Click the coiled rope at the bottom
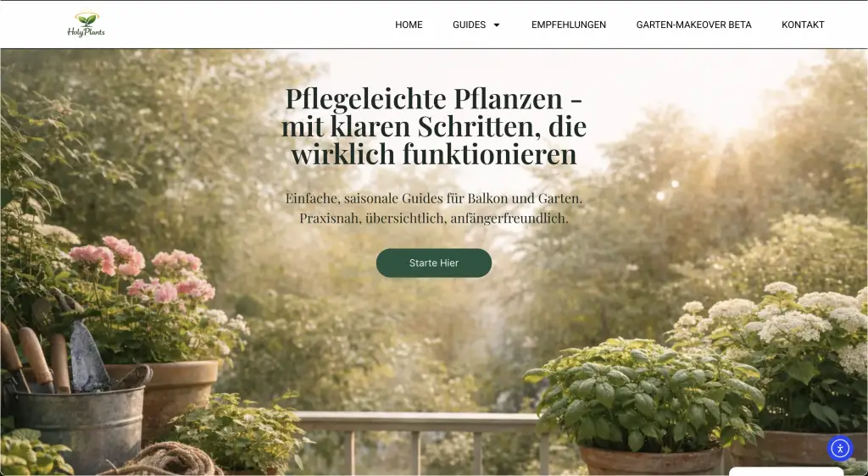Image resolution: width=868 pixels, height=476 pixels. [x=164, y=461]
